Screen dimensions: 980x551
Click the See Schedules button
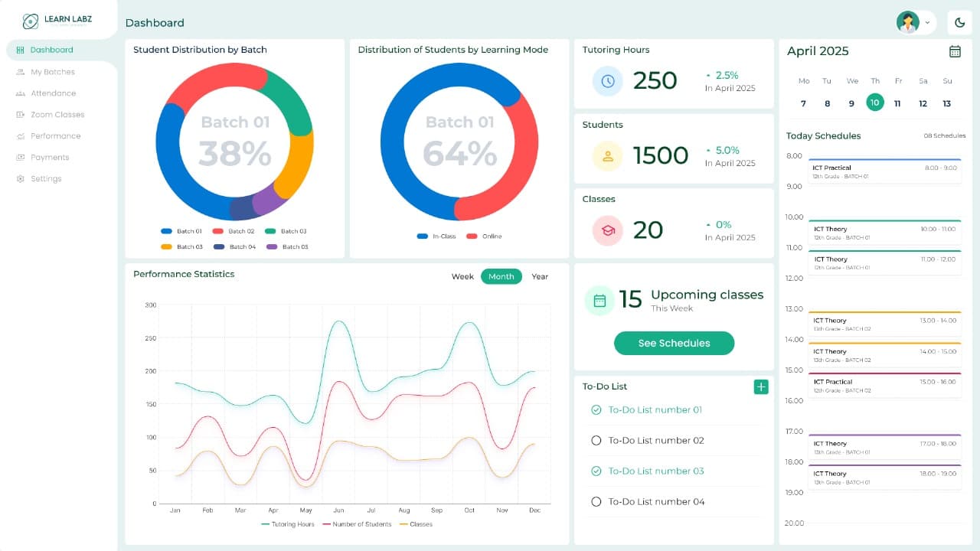[x=674, y=343]
